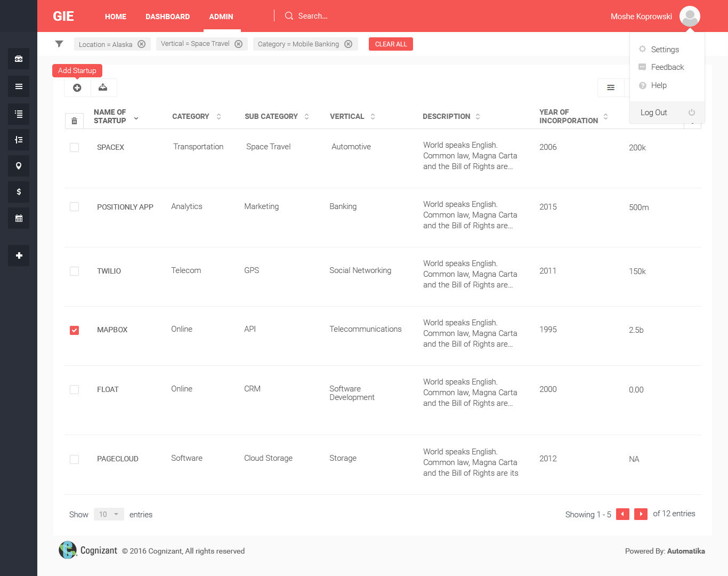Screen dimensions: 728x576
Task: Open the calendar sidebar icon
Action: [x=19, y=218]
